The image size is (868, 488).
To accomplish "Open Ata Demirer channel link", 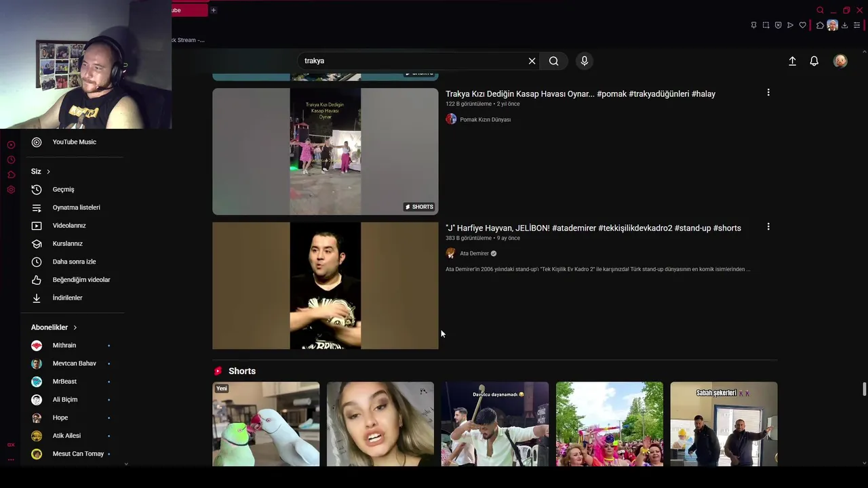I will pyautogui.click(x=474, y=253).
